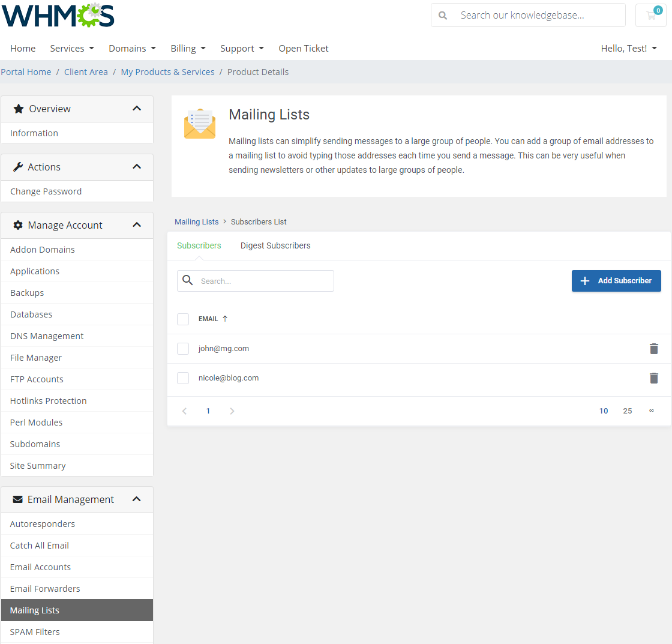Follow My Products & Services breadcrumb
The width and height of the screenshot is (672, 644).
[x=167, y=72]
